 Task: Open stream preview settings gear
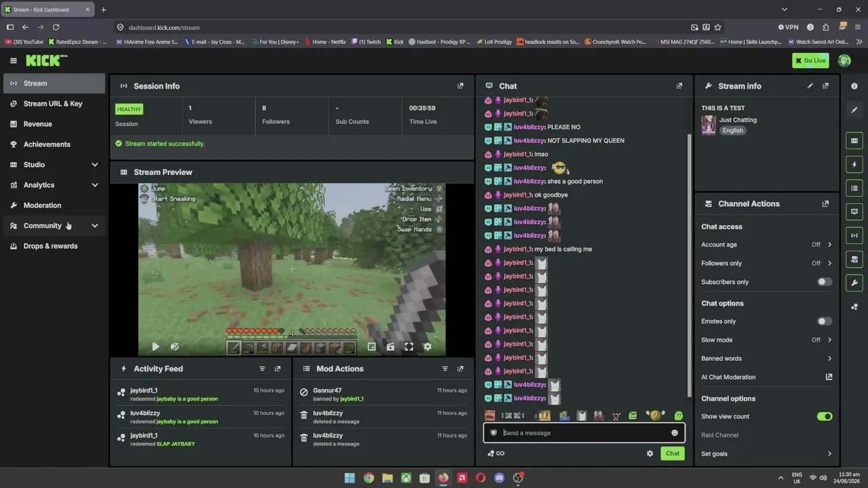427,347
